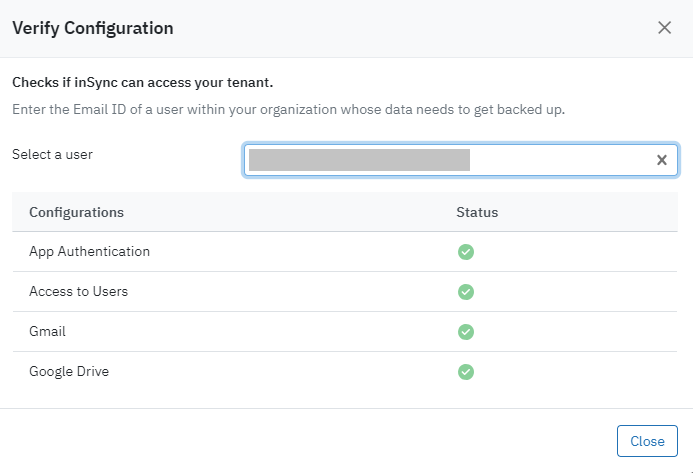Click the Select a user input field
The width and height of the screenshot is (693, 473).
click(461, 160)
